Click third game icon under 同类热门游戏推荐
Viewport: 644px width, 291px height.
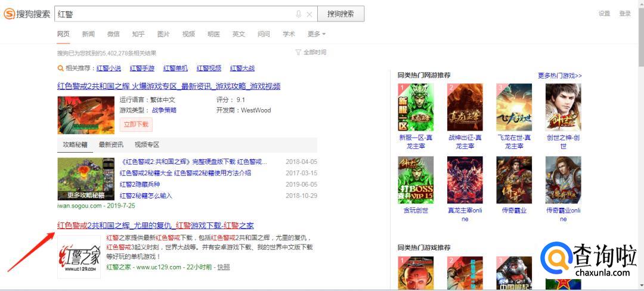pyautogui.click(x=514, y=273)
